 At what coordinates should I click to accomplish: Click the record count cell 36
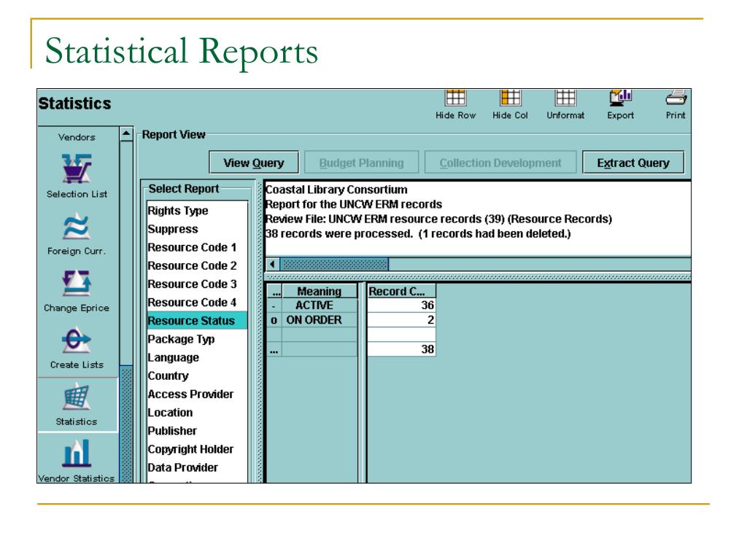401,306
